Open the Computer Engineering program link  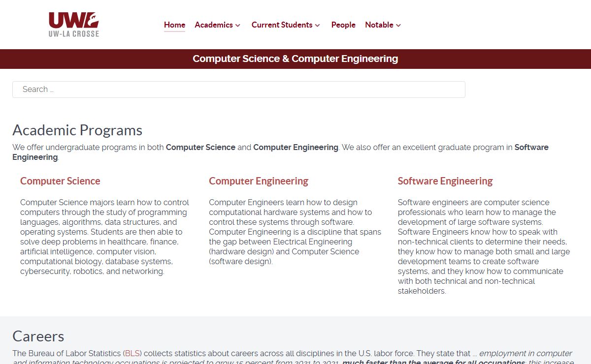(x=259, y=181)
